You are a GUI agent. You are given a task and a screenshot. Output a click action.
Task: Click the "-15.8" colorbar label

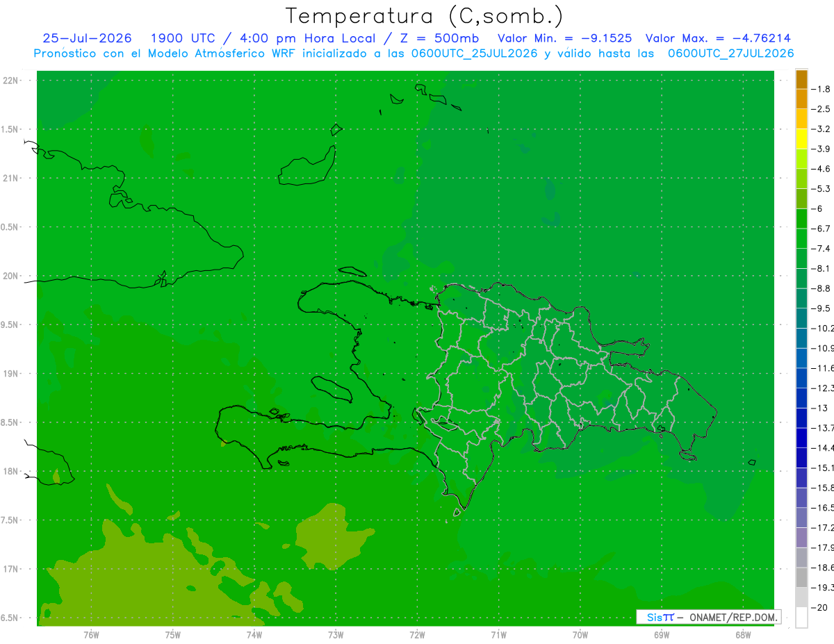822,488
